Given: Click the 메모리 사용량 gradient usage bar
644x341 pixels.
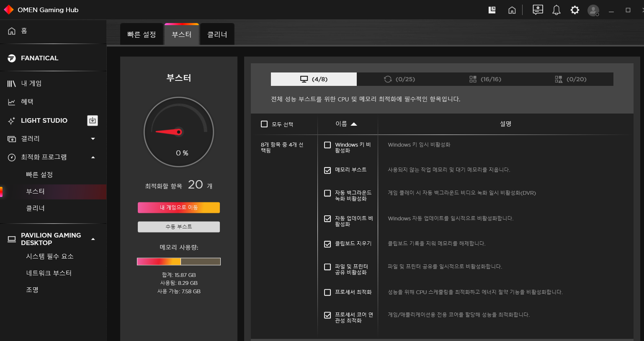Looking at the screenshot, I should pos(178,261).
